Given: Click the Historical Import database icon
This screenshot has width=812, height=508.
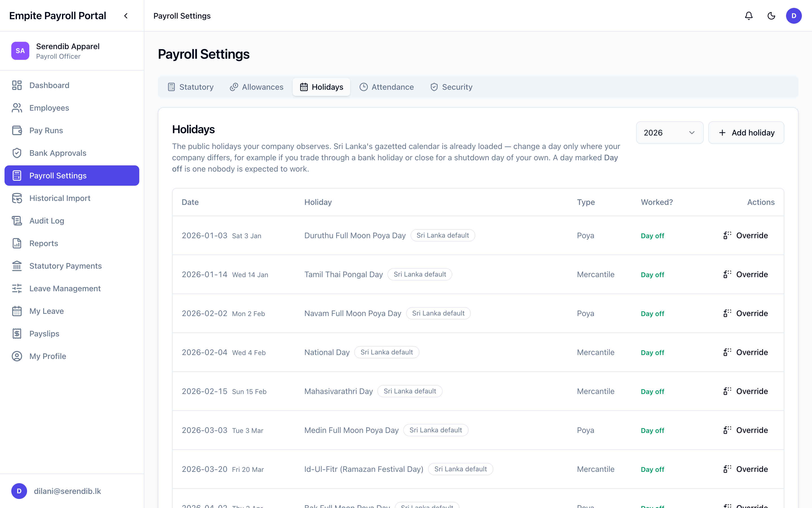Looking at the screenshot, I should pos(17,198).
